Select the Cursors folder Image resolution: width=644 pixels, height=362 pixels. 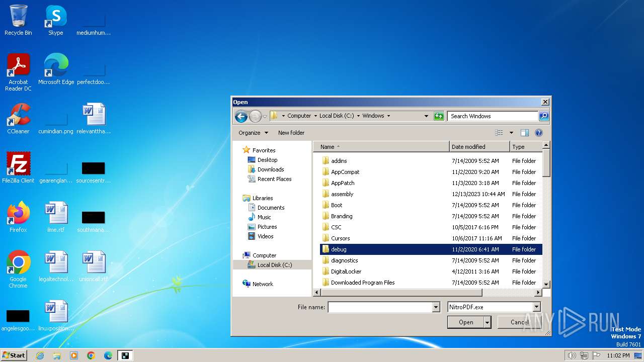pos(340,238)
